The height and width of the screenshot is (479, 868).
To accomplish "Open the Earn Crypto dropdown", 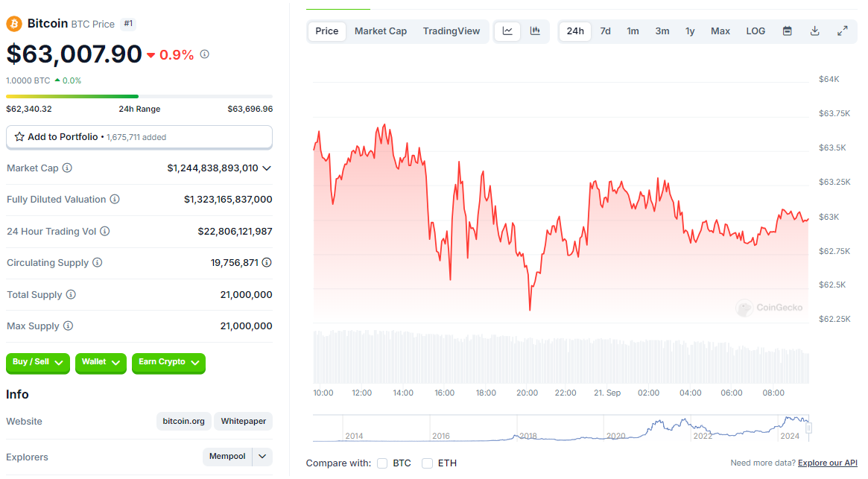I will pos(169,363).
